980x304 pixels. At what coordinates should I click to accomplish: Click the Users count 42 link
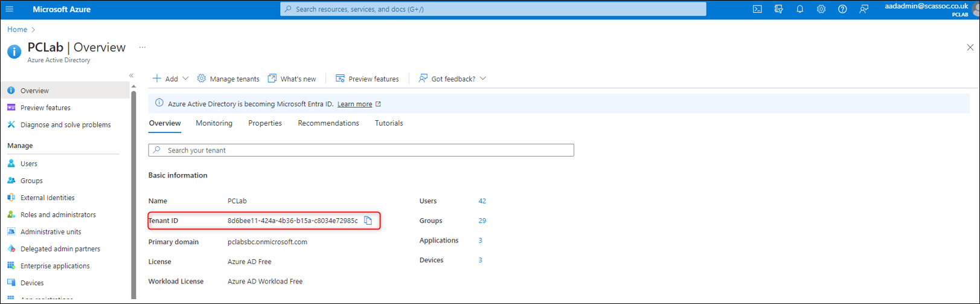(482, 201)
